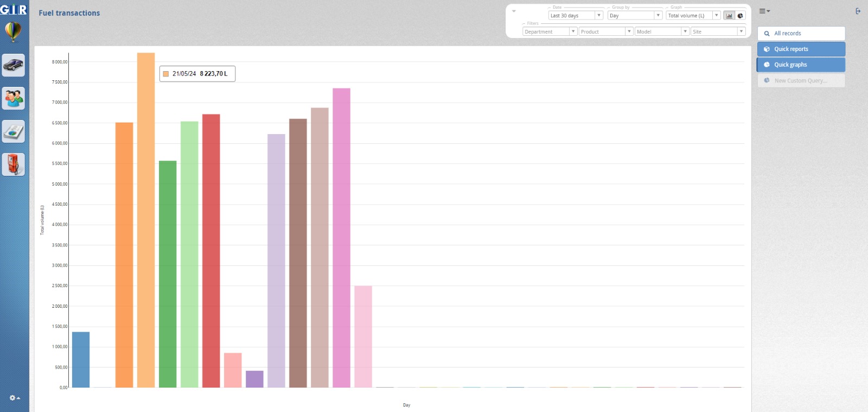Collapse the filter panel with arrow
The width and height of the screenshot is (868, 412).
pos(514,11)
